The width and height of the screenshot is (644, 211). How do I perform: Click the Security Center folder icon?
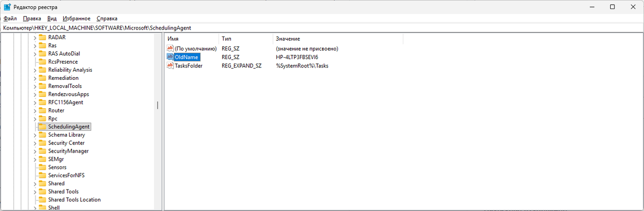(42, 143)
